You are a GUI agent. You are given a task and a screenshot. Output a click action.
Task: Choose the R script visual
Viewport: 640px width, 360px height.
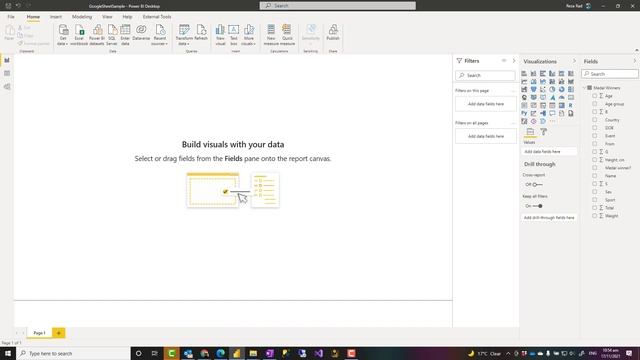[571, 105]
